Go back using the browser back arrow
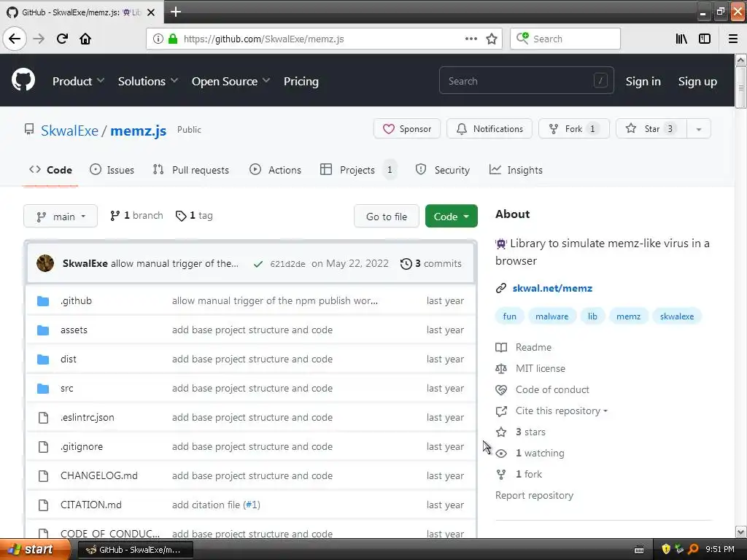 click(15, 39)
